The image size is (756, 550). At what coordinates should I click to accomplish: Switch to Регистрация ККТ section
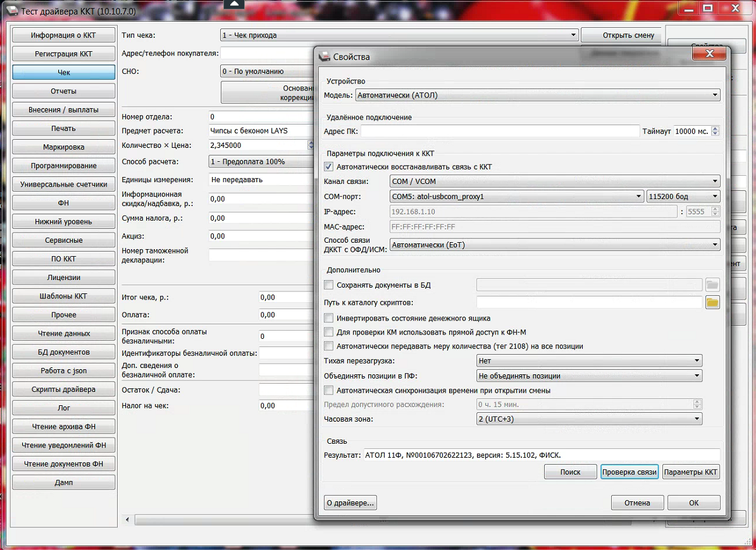pyautogui.click(x=64, y=54)
